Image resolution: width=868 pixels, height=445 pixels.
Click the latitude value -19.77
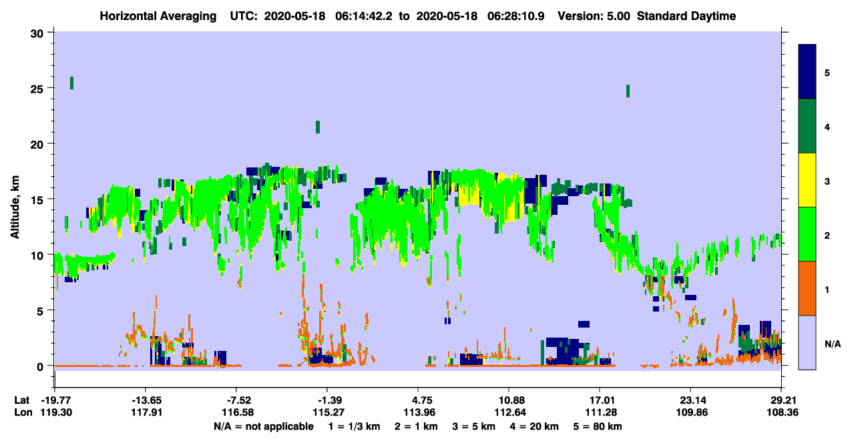pos(56,400)
